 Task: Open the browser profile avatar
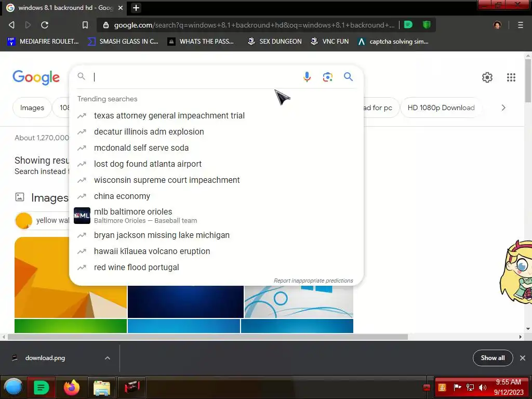[497, 25]
